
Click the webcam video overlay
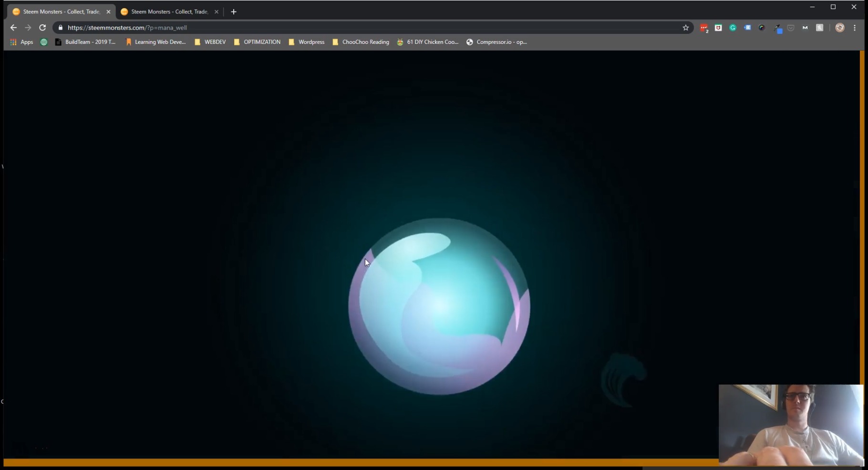coord(791,425)
